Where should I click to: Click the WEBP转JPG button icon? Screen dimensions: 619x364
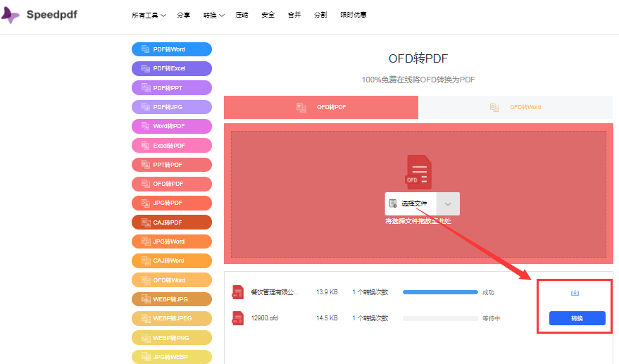pyautogui.click(x=146, y=299)
